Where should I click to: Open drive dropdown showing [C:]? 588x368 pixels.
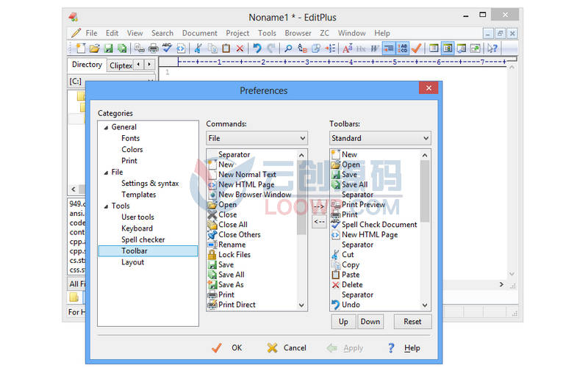click(x=112, y=81)
